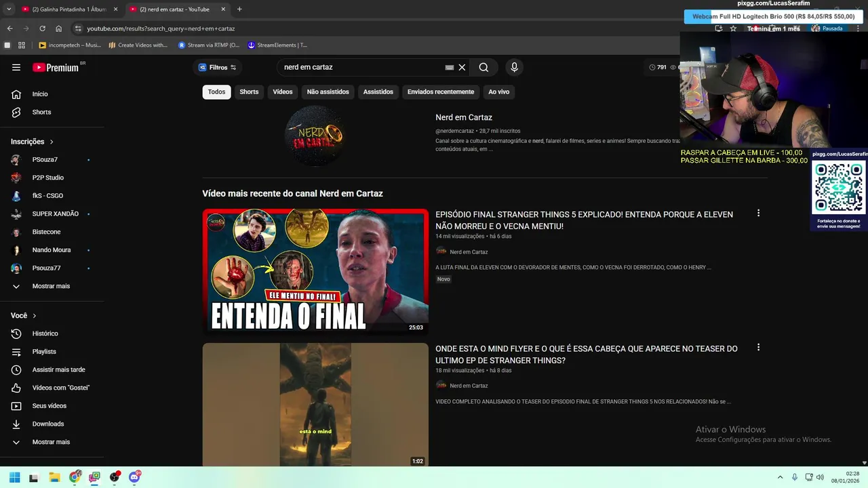Select the Todos filter chip
Viewport: 868px width, 488px height.
tap(216, 92)
